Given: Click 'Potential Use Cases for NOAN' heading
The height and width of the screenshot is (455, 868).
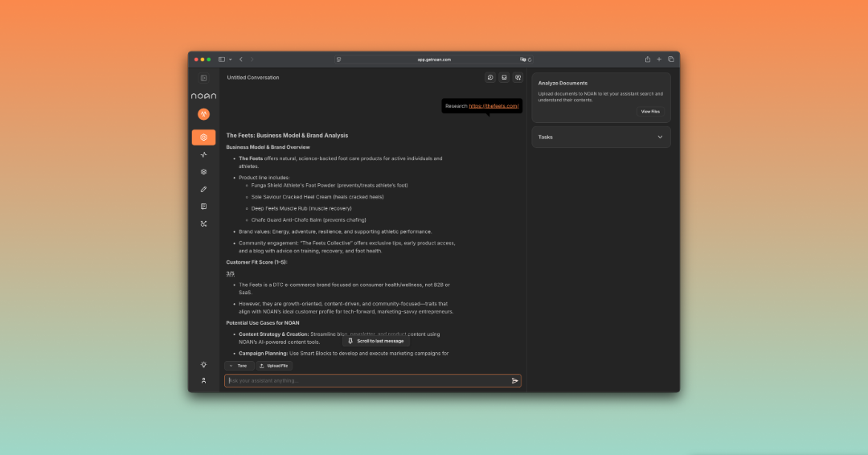Looking at the screenshot, I should click(262, 322).
